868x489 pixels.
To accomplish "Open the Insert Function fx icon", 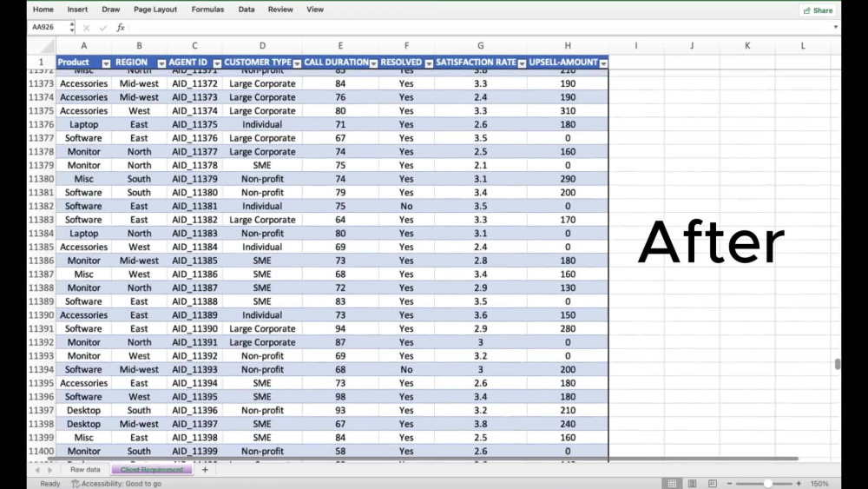I will click(120, 28).
